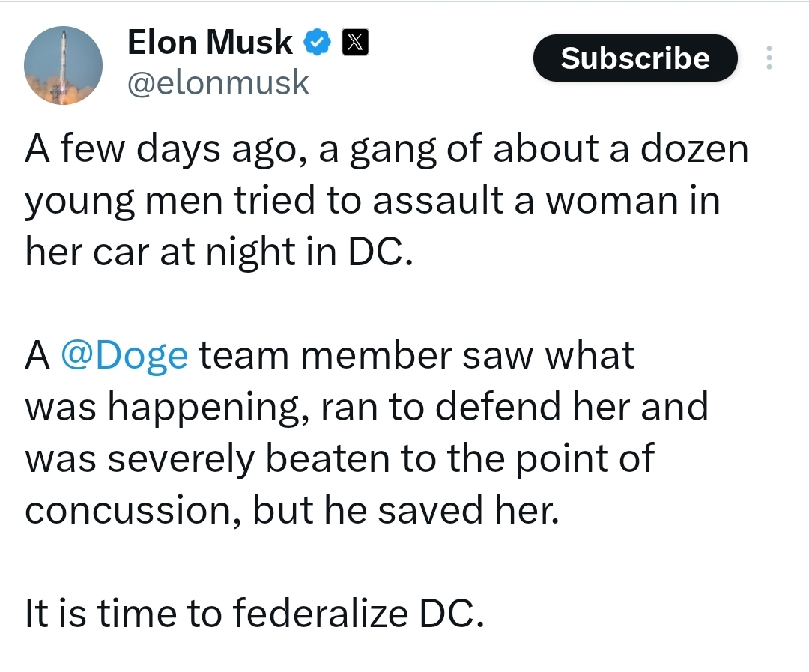Click the line "concussion, but he saved her."
This screenshot has height=672, width=809.
pyautogui.click(x=292, y=510)
